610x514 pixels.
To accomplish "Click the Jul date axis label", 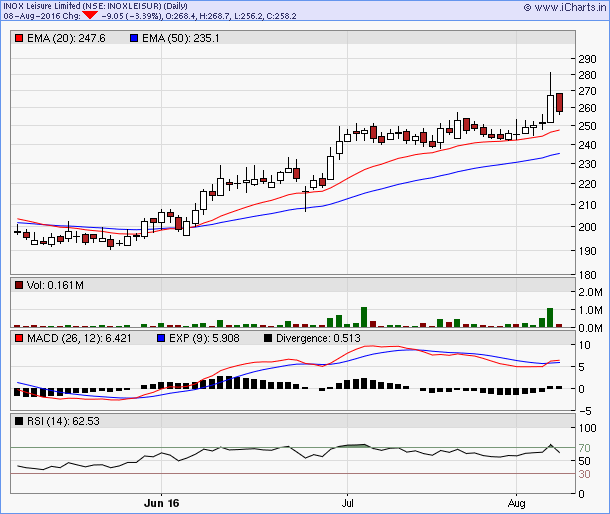I will click(347, 503).
